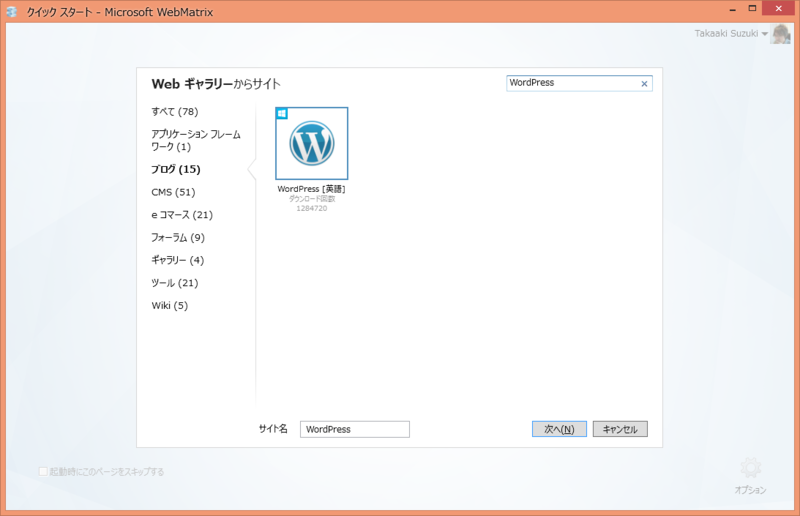The height and width of the screenshot is (516, 800).
Task: Click the キャンセル button
Action: tap(620, 429)
